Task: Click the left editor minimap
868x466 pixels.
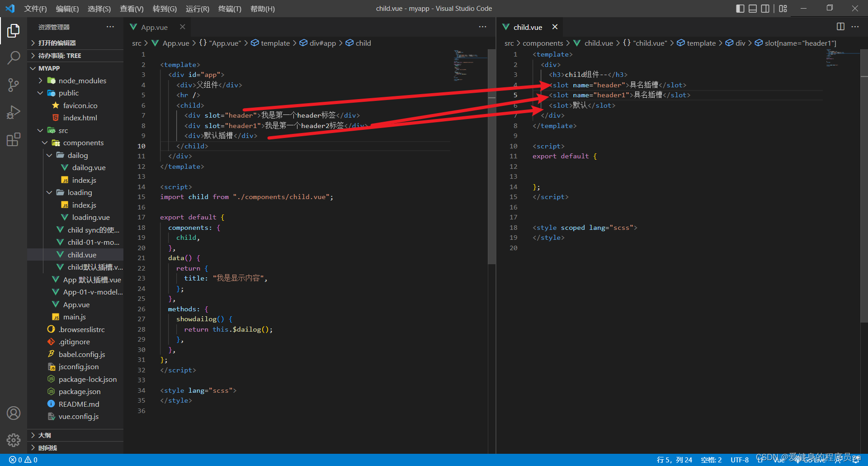Action: pyautogui.click(x=470, y=66)
